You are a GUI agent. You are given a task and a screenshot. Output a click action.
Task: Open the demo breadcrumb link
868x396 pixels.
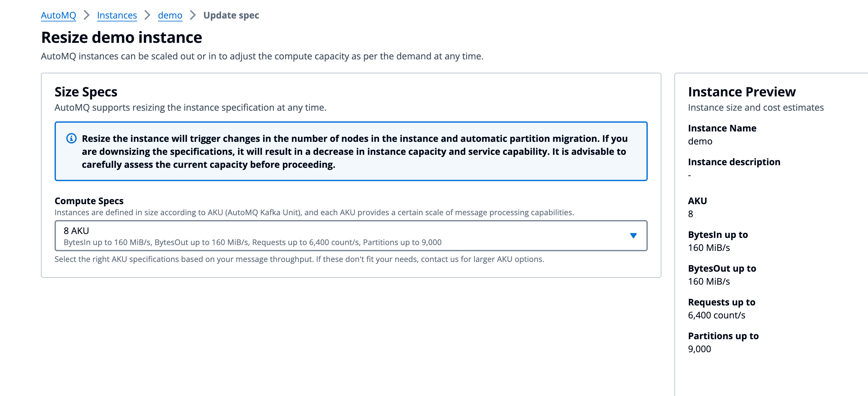170,15
